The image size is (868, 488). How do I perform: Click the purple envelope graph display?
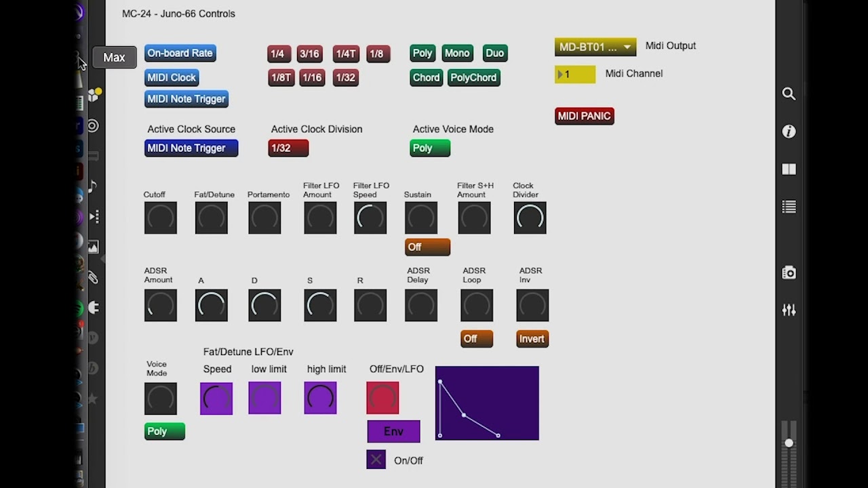click(x=487, y=403)
